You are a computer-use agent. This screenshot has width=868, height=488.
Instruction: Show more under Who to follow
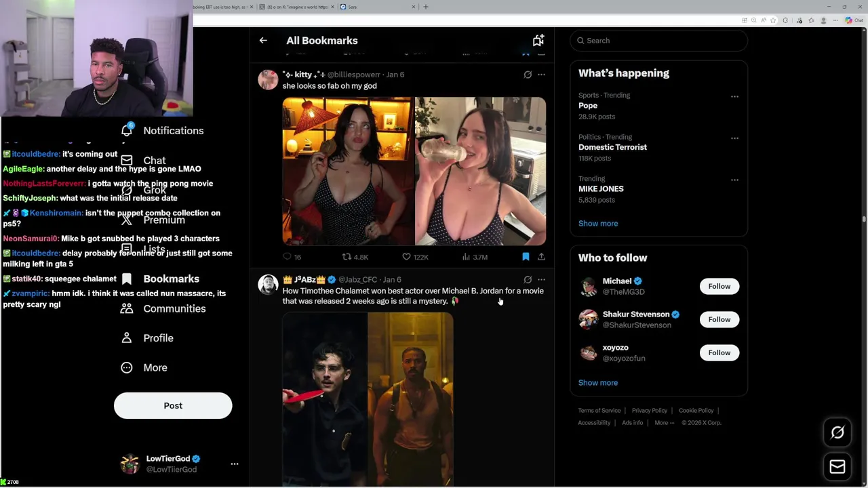(x=598, y=383)
